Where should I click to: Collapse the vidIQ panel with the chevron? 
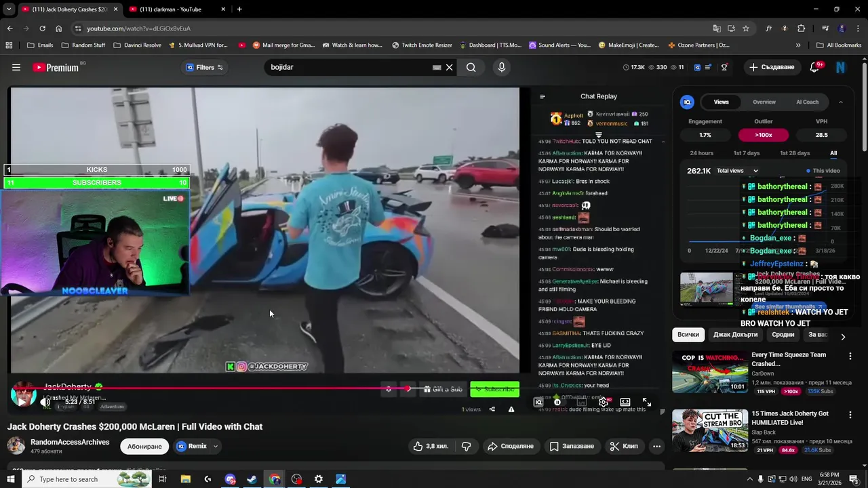click(840, 102)
